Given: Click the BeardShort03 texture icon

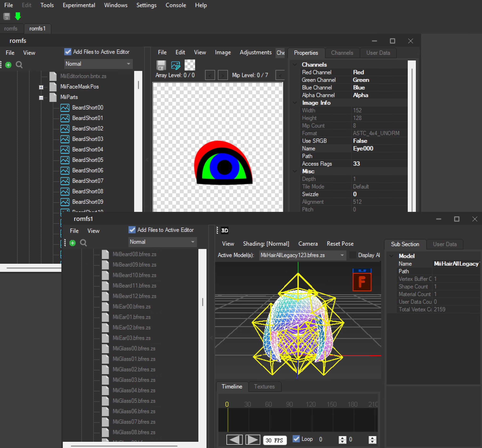Looking at the screenshot, I should [65, 139].
